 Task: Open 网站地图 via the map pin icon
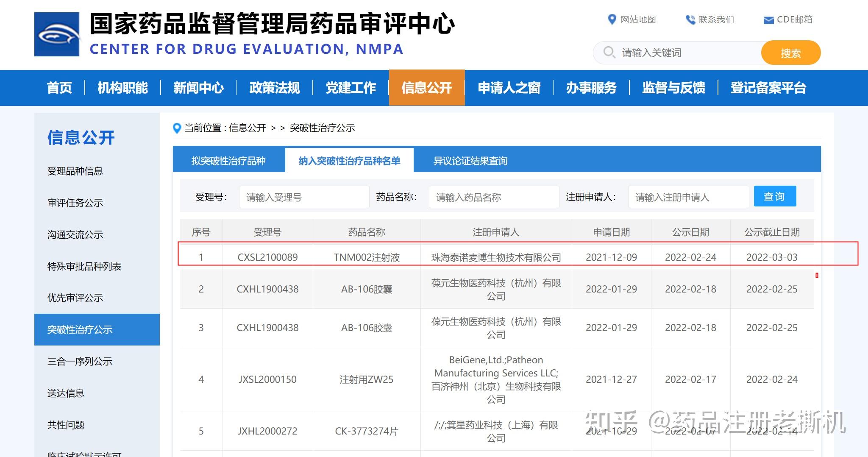612,20
